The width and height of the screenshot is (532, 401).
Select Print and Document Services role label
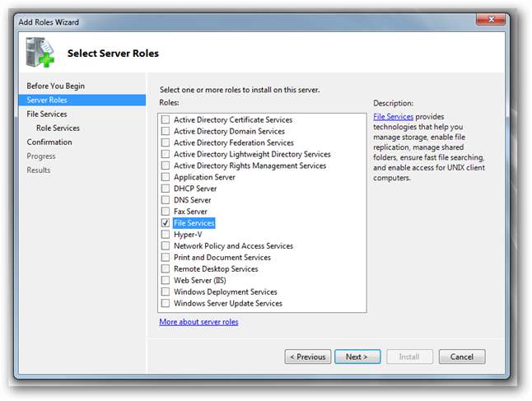tap(222, 257)
